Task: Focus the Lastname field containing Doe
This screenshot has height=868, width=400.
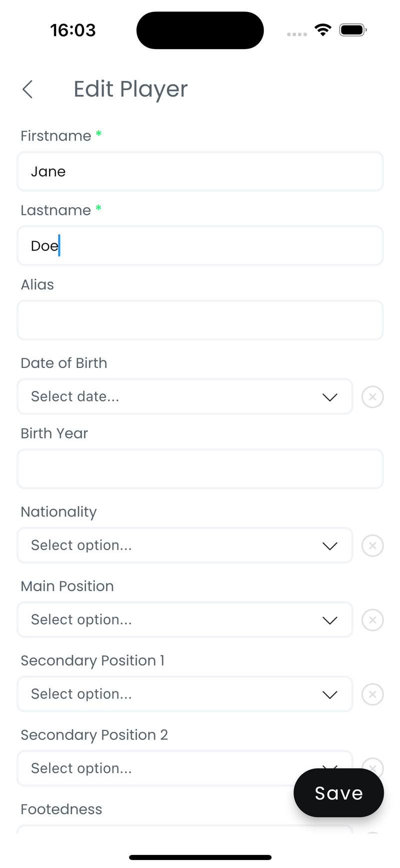Action: 200,246
